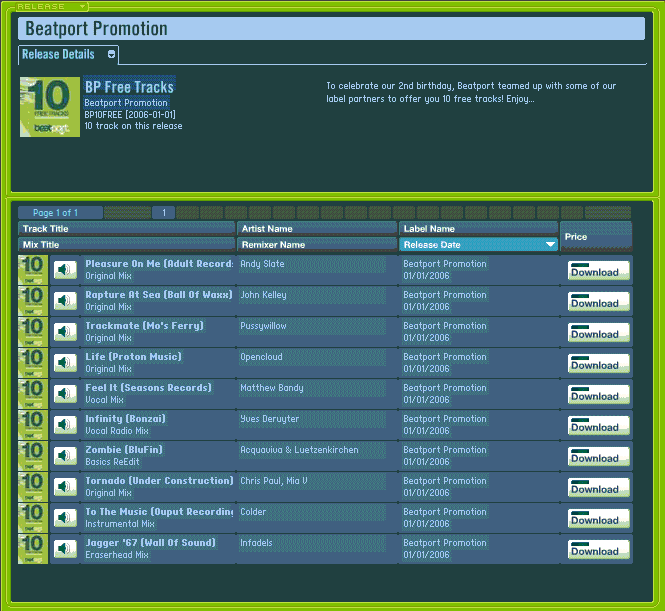Open Jagger '67 (Wall Of Sound) track title

pos(151,542)
